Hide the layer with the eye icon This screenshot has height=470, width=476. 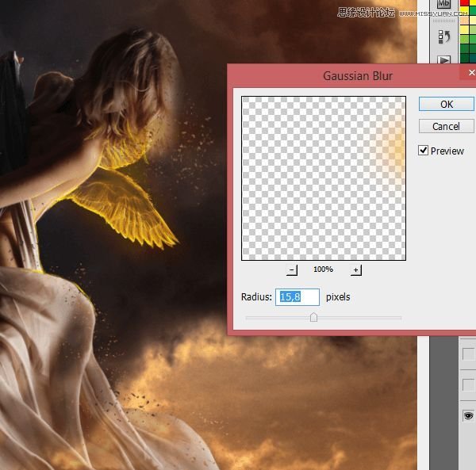click(468, 415)
